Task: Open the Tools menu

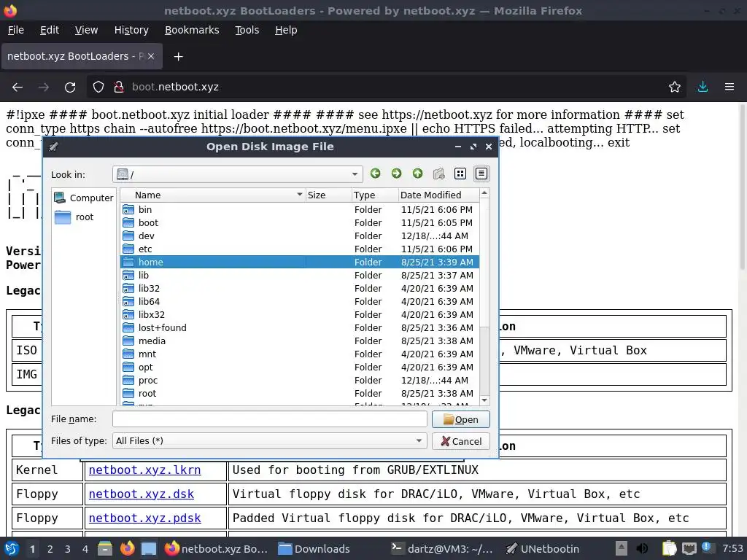Action: [x=247, y=30]
